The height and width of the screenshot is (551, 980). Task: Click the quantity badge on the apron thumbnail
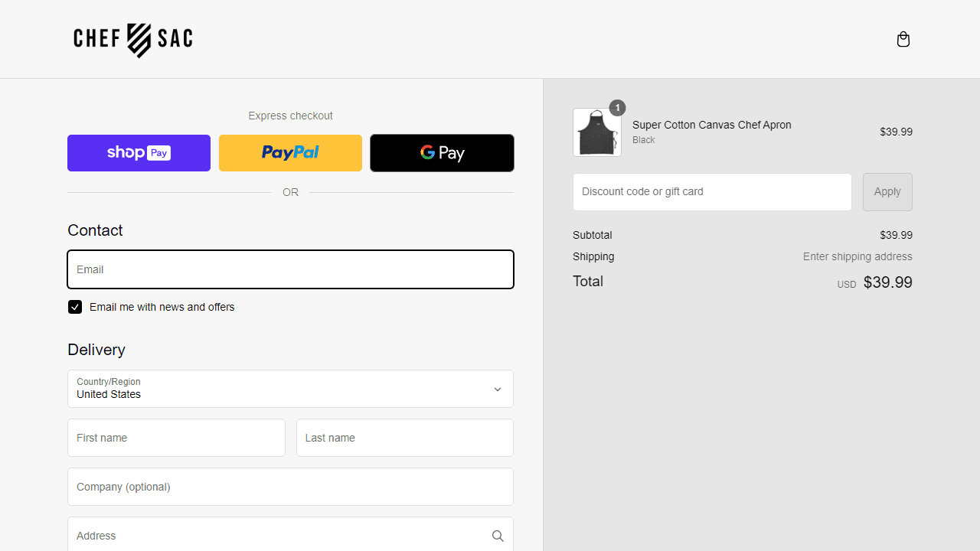(617, 108)
